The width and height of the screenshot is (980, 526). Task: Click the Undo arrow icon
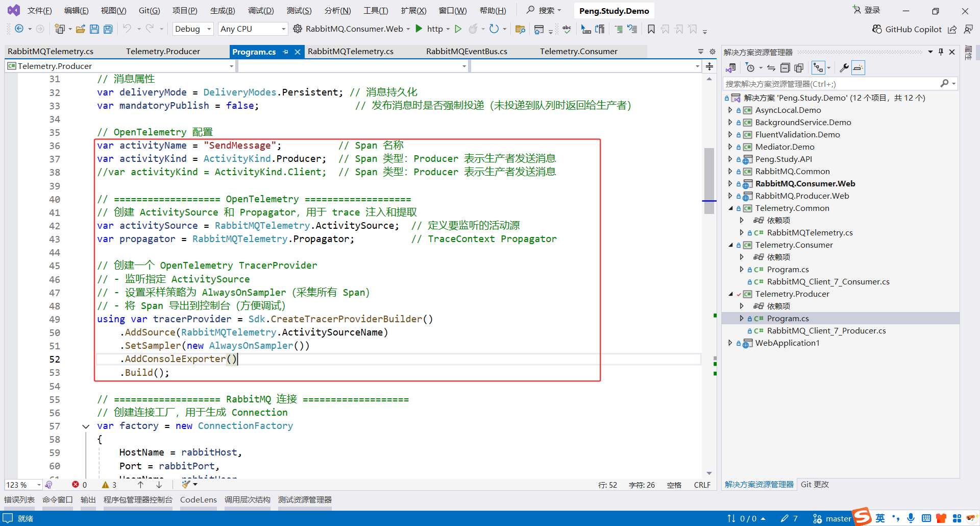(x=127, y=29)
